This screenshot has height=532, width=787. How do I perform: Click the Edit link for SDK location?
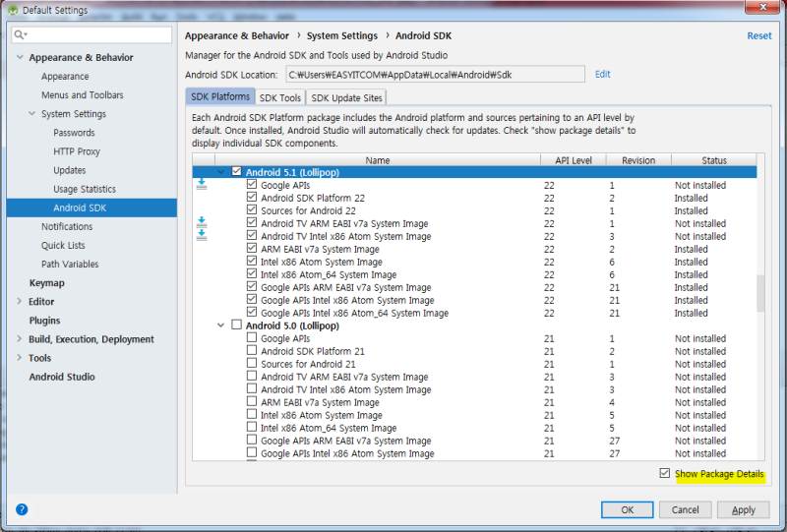click(603, 75)
